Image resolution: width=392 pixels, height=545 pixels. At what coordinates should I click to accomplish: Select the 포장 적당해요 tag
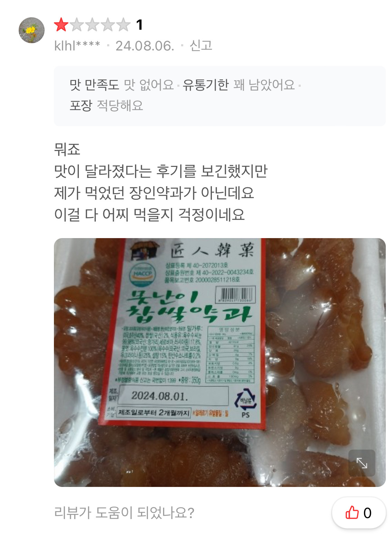106,105
